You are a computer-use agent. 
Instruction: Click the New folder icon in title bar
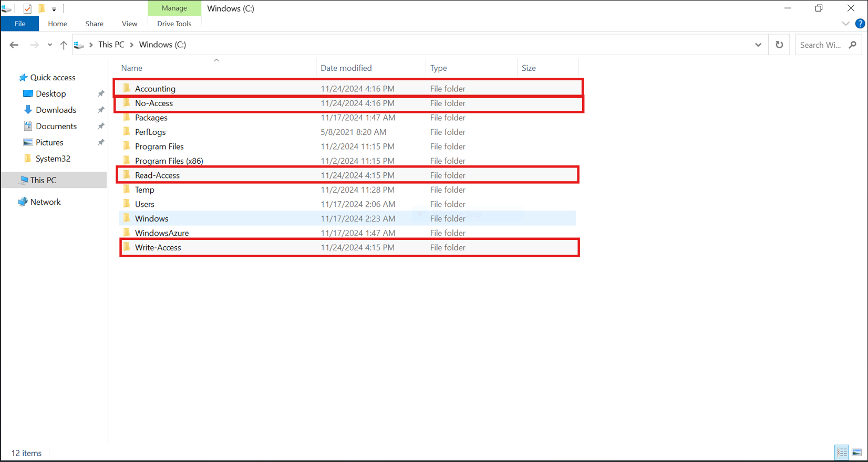coord(42,8)
